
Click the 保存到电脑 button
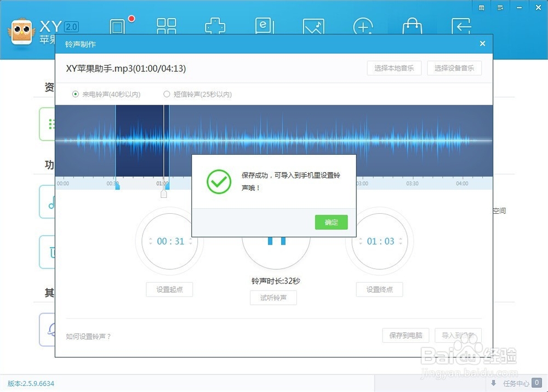click(x=406, y=336)
